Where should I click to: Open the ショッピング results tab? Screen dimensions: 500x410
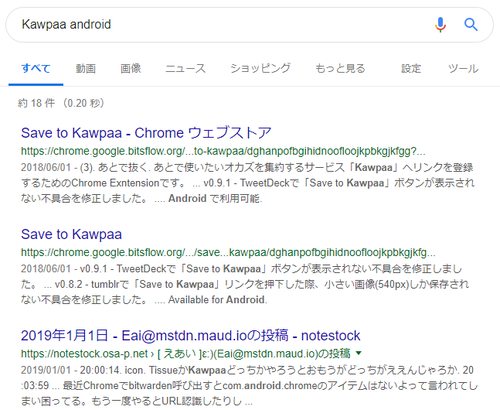point(260,69)
